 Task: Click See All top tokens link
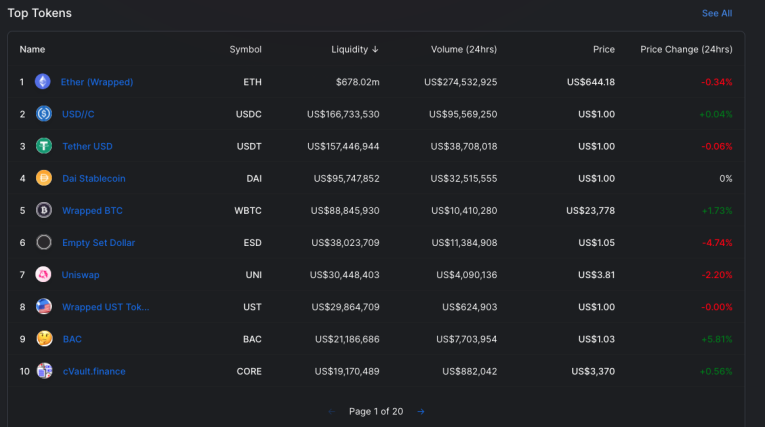[x=717, y=13]
